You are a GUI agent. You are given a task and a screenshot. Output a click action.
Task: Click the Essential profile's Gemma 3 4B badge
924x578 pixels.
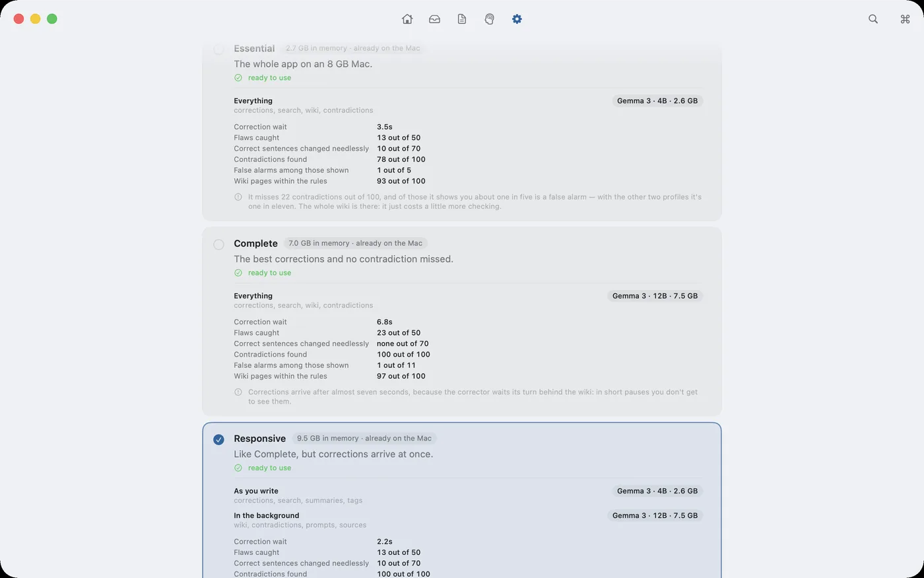(657, 101)
